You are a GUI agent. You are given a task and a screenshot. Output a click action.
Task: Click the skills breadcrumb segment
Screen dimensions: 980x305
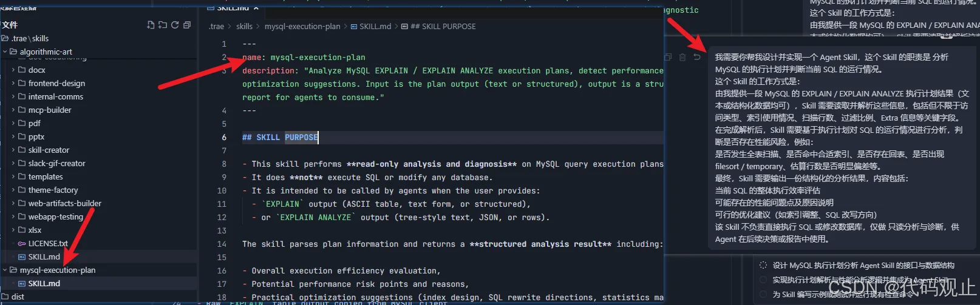[244, 26]
